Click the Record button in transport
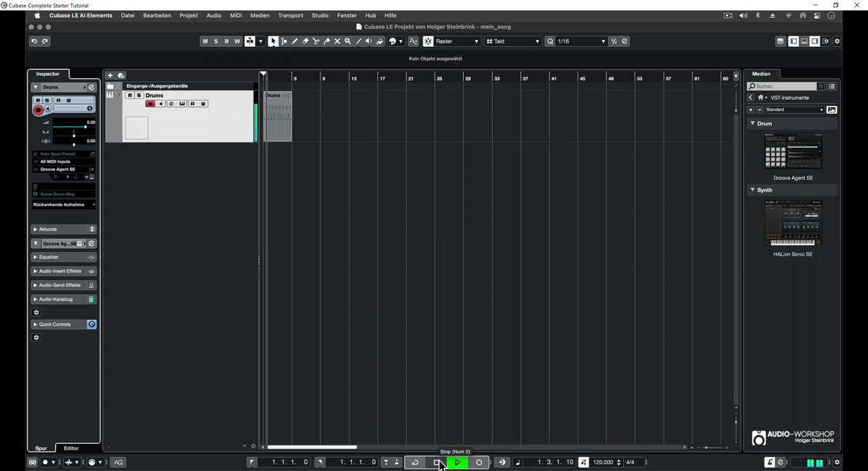The height and width of the screenshot is (471, 868). (x=479, y=462)
